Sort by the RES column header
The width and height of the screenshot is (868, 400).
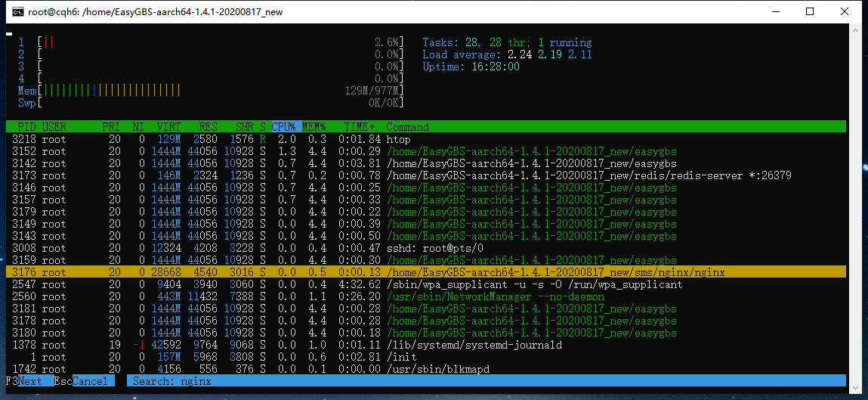tap(209, 127)
